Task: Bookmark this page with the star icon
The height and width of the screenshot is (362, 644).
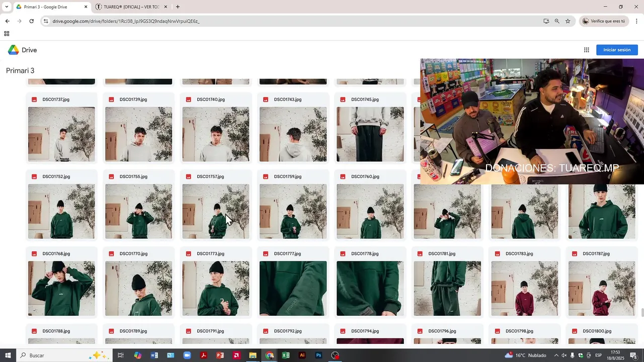Action: pos(568,21)
